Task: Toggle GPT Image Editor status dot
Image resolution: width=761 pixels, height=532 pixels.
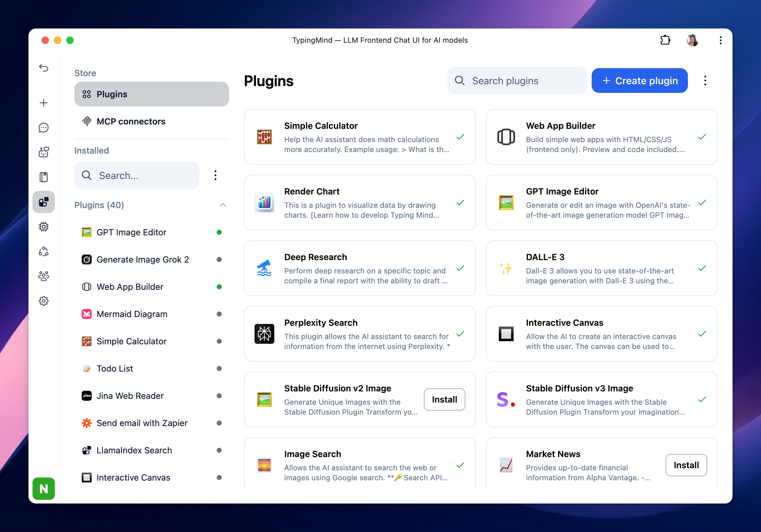Action: 219,232
